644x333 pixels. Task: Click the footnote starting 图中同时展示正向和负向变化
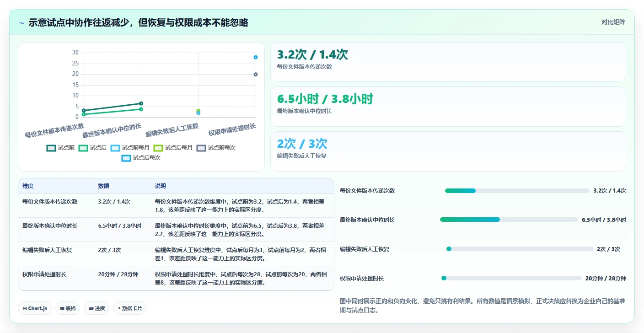point(483,306)
